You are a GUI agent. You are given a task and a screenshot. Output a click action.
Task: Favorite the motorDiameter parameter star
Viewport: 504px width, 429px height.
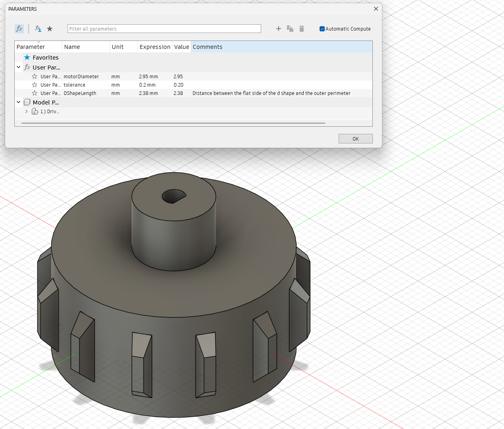34,76
